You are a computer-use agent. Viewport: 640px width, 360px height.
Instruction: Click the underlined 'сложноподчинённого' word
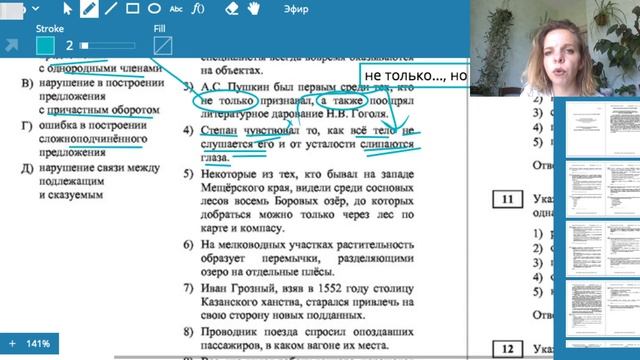click(x=93, y=139)
